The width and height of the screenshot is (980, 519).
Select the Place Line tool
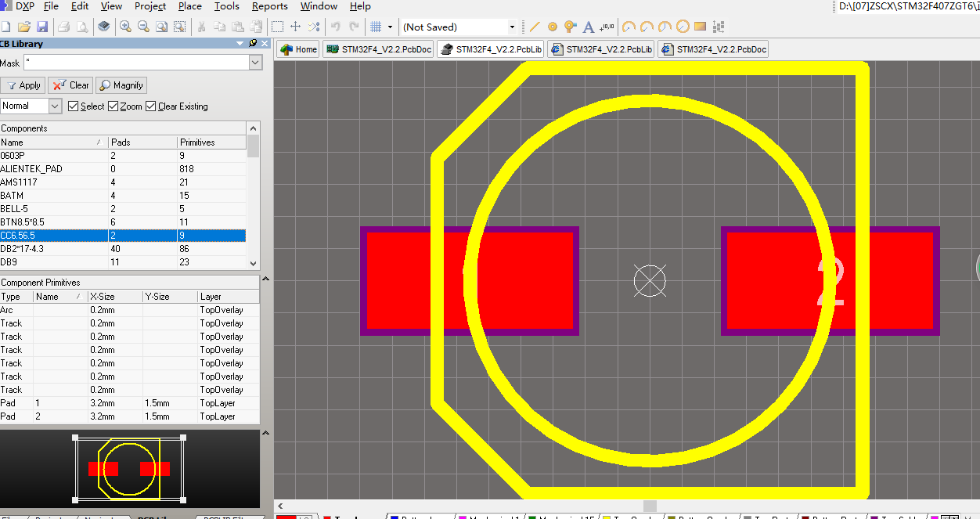tap(535, 27)
